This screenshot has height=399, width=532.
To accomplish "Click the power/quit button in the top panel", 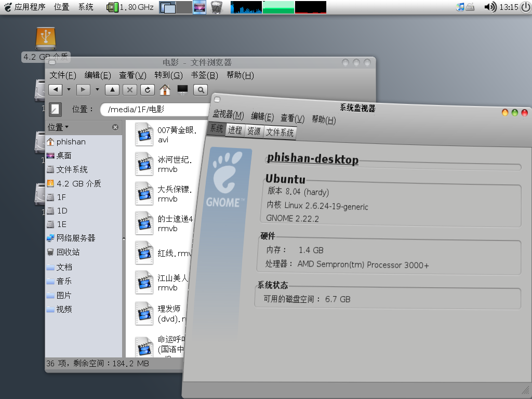I will click(x=526, y=7).
